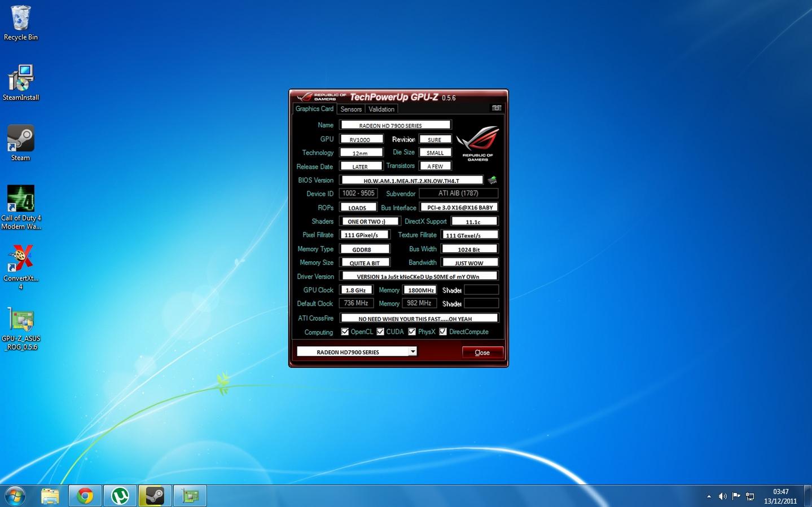812x507 pixels.
Task: Click the Shaders field ONE OR TWO
Action: (x=369, y=221)
